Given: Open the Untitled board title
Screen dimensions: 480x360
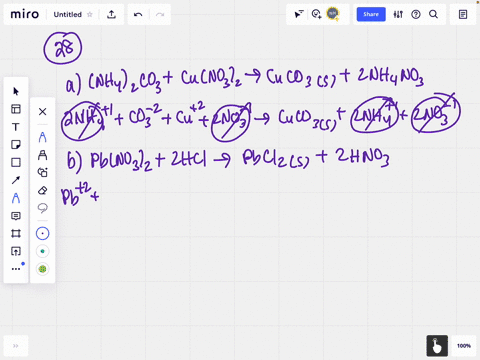Looking at the screenshot, I should click(67, 14).
